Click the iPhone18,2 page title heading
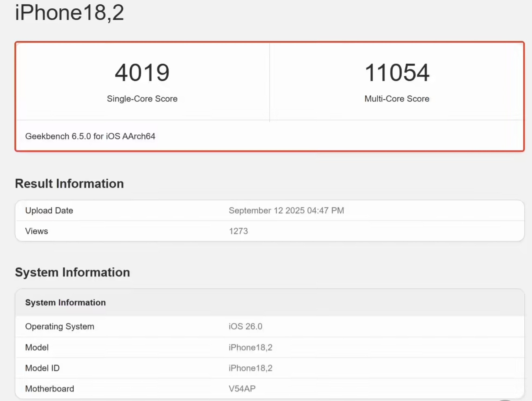The height and width of the screenshot is (401, 532). click(x=69, y=12)
